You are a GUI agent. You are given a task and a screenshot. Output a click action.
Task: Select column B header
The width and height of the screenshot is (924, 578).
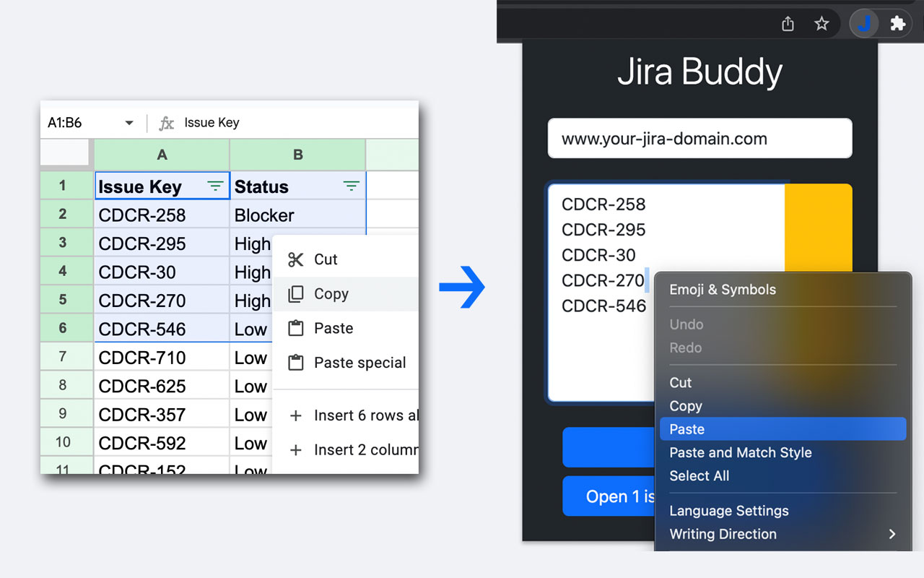297,155
